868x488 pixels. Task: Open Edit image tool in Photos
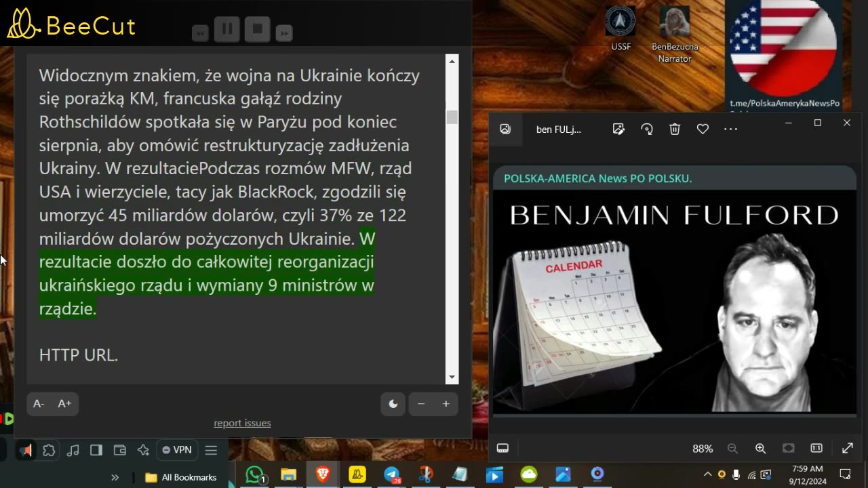618,129
